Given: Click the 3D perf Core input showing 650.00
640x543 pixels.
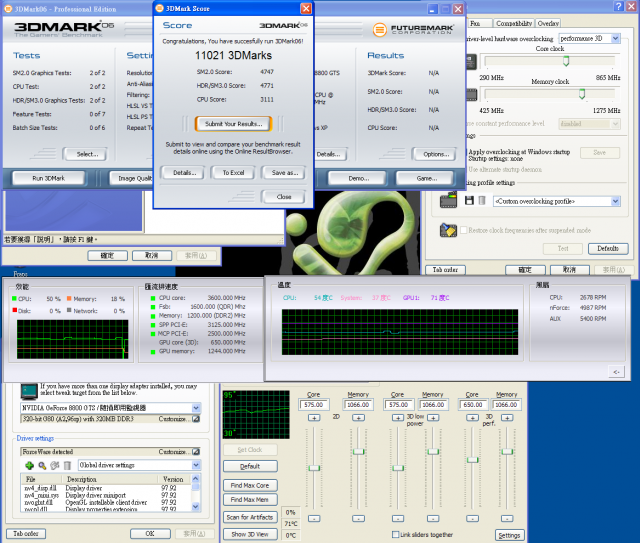Looking at the screenshot, I should pyautogui.click(x=473, y=405).
